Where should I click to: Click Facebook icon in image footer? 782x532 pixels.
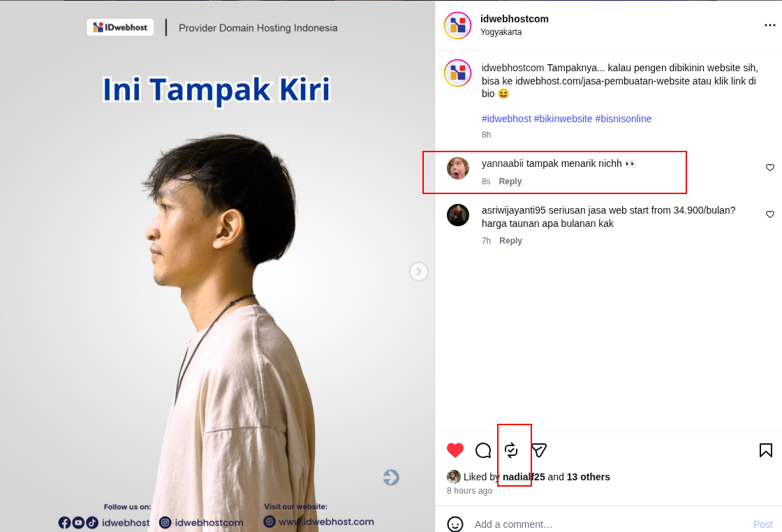[x=64, y=522]
